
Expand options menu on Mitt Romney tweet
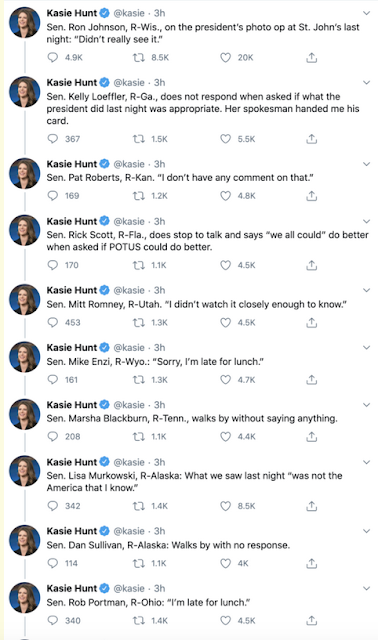(367, 290)
